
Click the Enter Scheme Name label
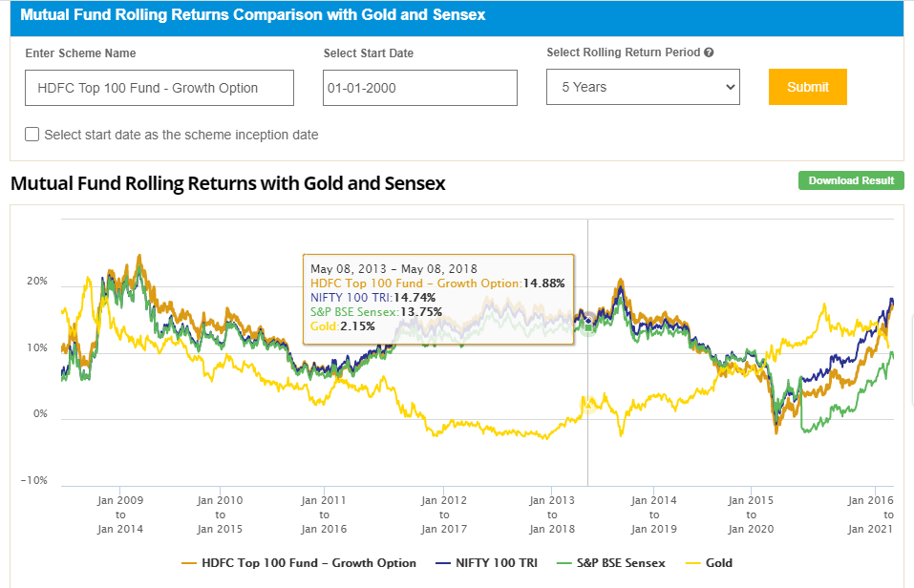click(80, 53)
